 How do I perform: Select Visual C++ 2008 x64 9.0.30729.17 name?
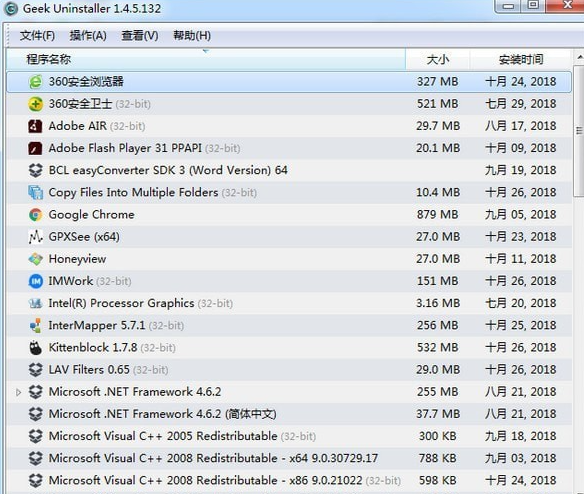[213, 459]
